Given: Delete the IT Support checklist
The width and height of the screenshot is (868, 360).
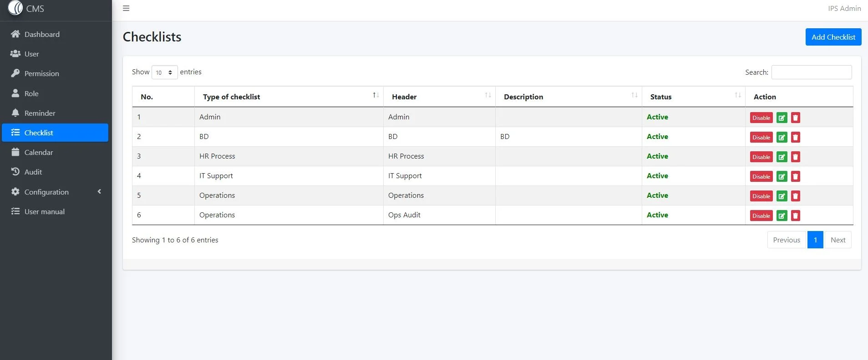Looking at the screenshot, I should point(795,176).
